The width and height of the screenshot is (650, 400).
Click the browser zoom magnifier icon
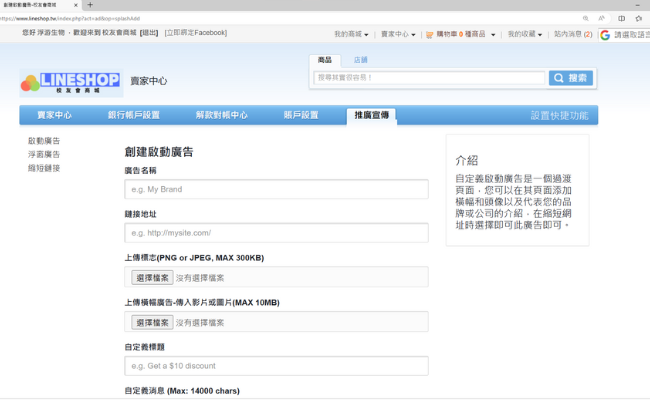(585, 18)
